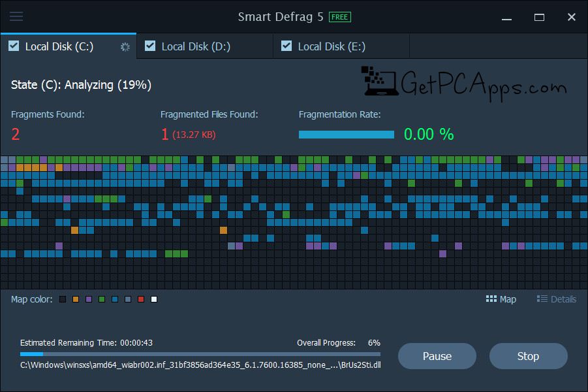Uncheck the Local Disk (D:) checkbox
Screen dimensions: 588x392
click(150, 46)
